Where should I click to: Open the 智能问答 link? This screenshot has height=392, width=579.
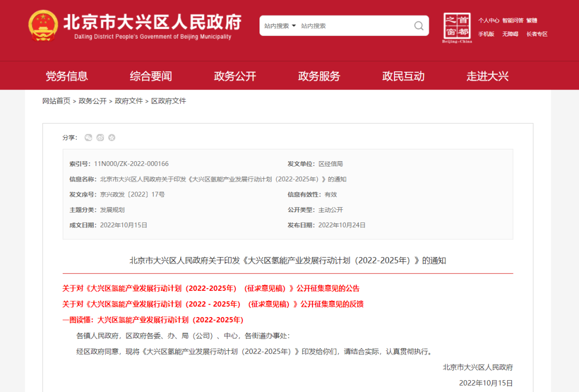point(513,20)
